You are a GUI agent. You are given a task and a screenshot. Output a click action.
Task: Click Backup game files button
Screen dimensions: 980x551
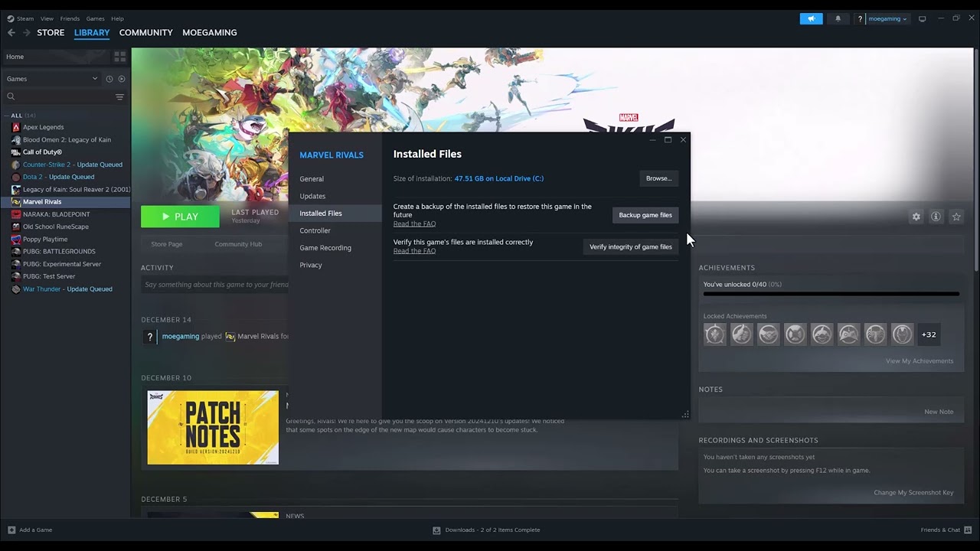[645, 215]
